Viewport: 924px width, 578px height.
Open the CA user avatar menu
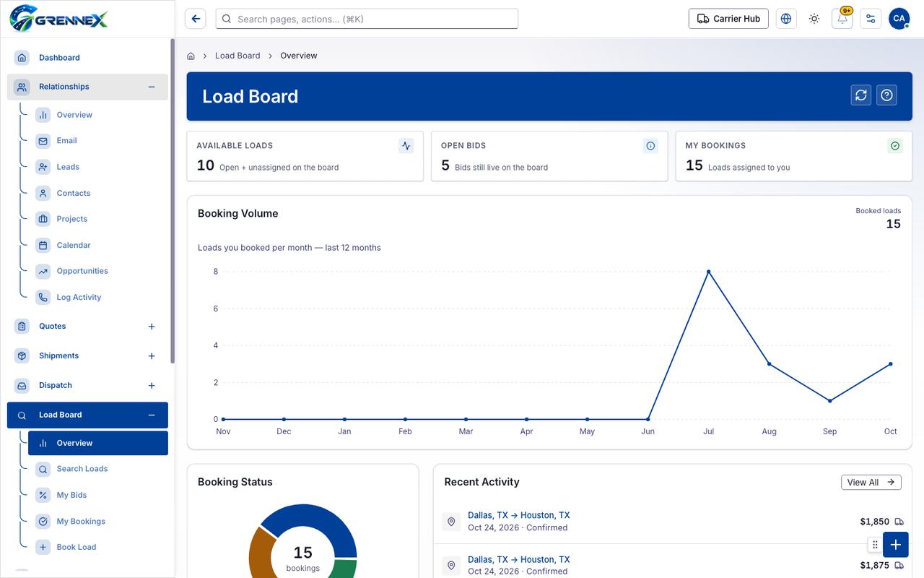899,19
